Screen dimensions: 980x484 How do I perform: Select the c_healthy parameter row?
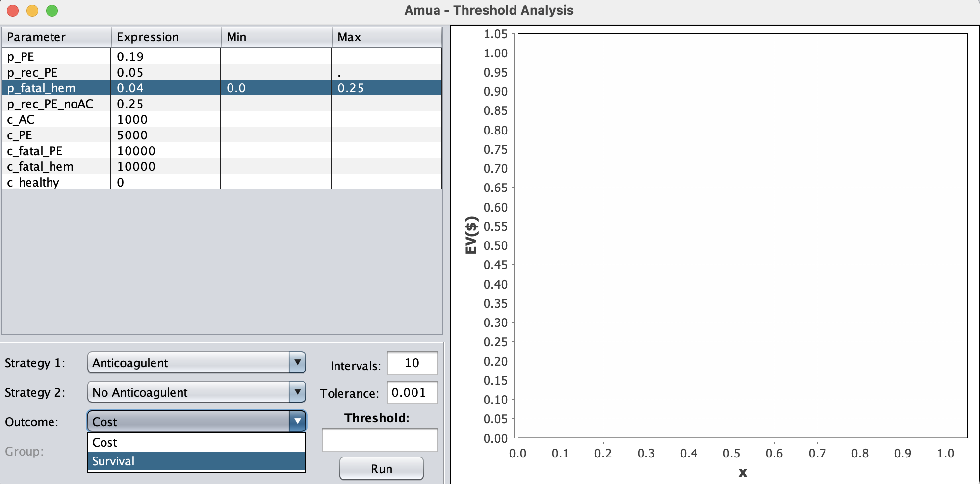(56, 183)
